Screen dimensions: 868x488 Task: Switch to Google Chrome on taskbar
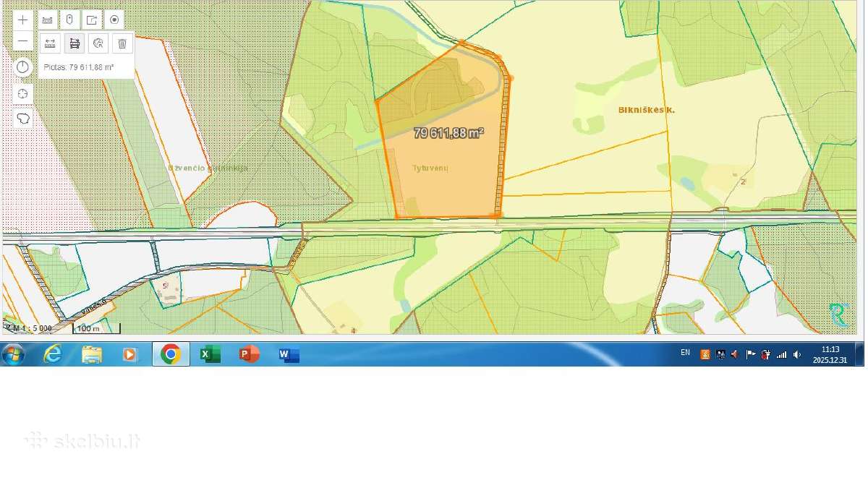[171, 354]
